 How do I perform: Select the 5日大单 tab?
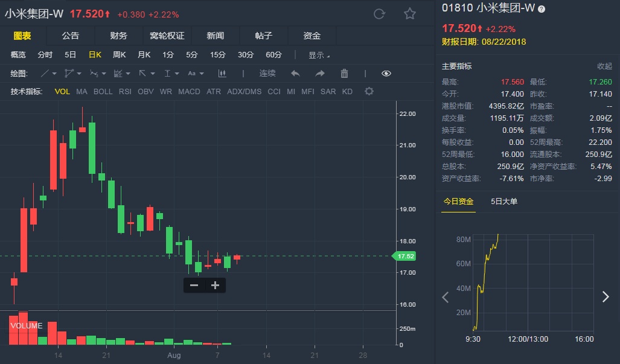click(x=504, y=202)
